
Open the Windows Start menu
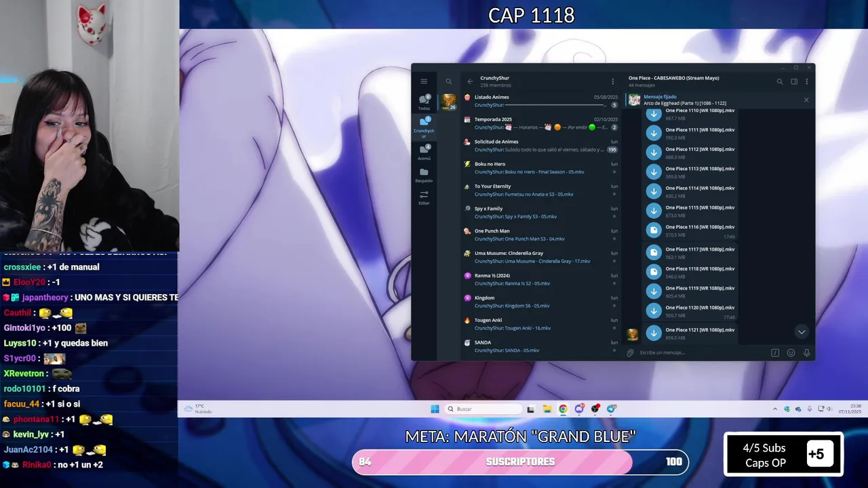435,409
